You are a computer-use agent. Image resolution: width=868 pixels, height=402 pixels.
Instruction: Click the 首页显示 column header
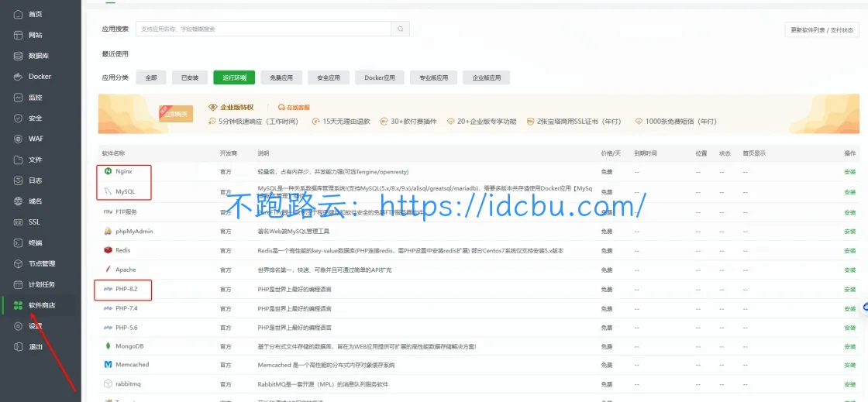754,153
